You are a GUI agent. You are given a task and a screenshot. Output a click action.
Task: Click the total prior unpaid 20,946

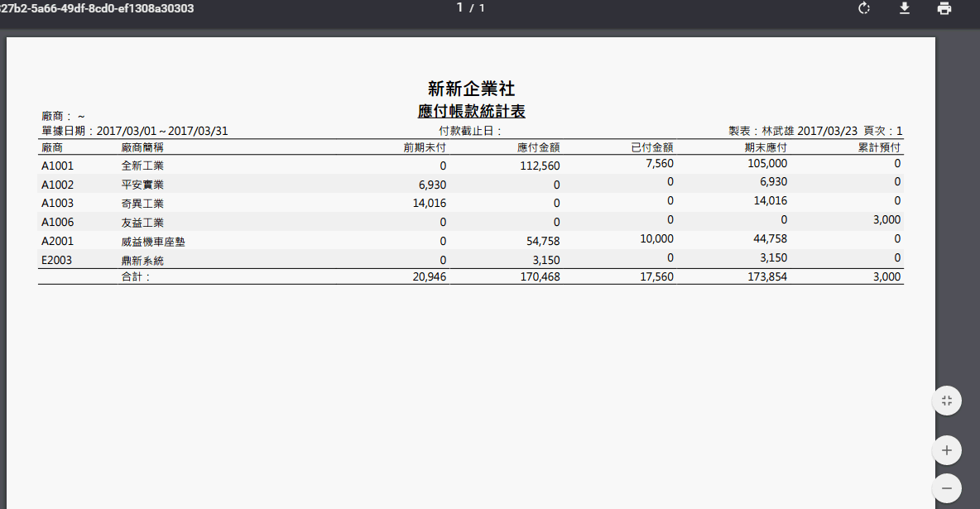(430, 276)
